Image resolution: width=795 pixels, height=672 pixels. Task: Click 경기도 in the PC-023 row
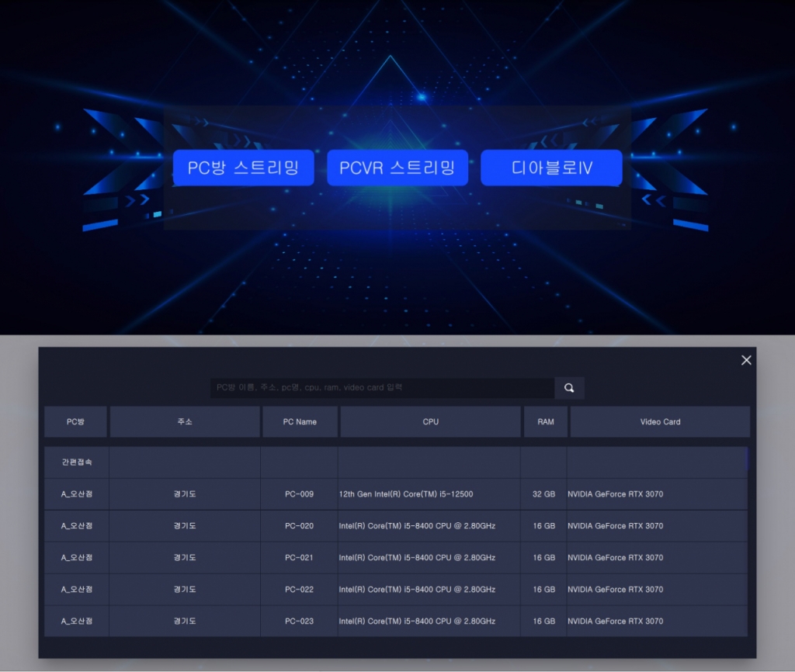coord(185,622)
